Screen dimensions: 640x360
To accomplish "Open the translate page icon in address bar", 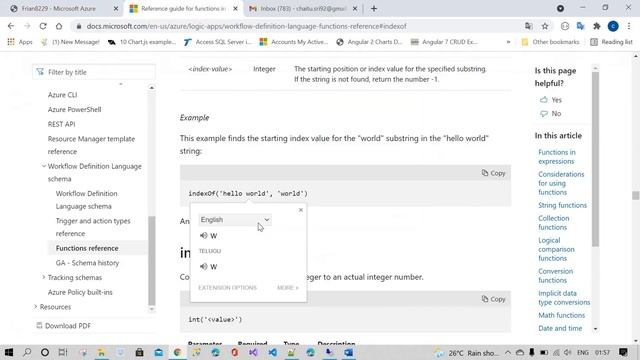I will coord(529,26).
